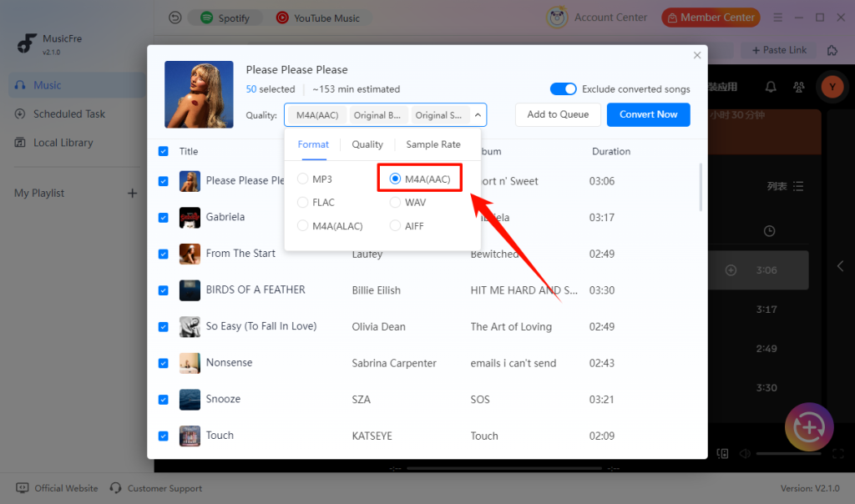Mute volume using speaker icon
This screenshot has width=855, height=504.
[x=745, y=453]
